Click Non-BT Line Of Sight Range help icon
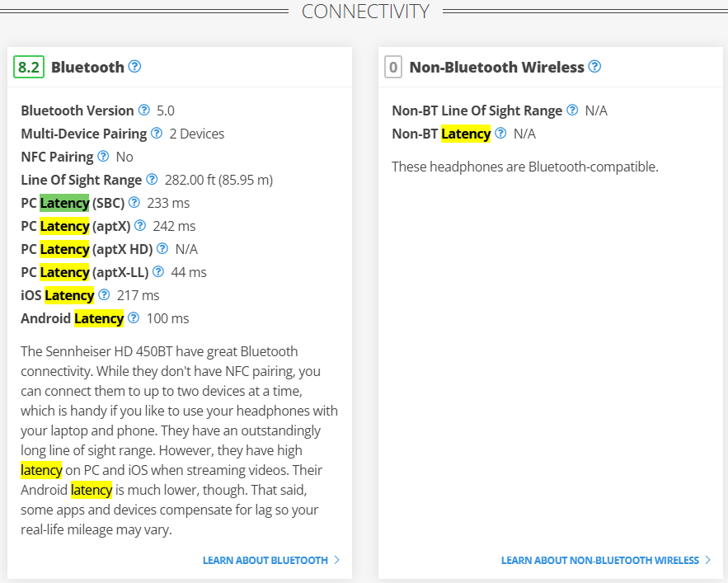This screenshot has height=583, width=728. point(573,110)
